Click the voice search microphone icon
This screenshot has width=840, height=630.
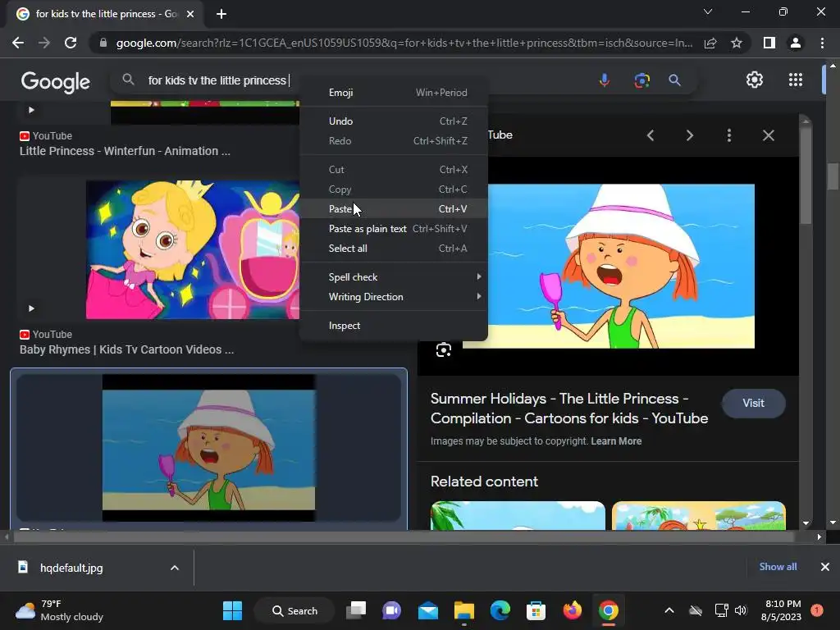(604, 80)
